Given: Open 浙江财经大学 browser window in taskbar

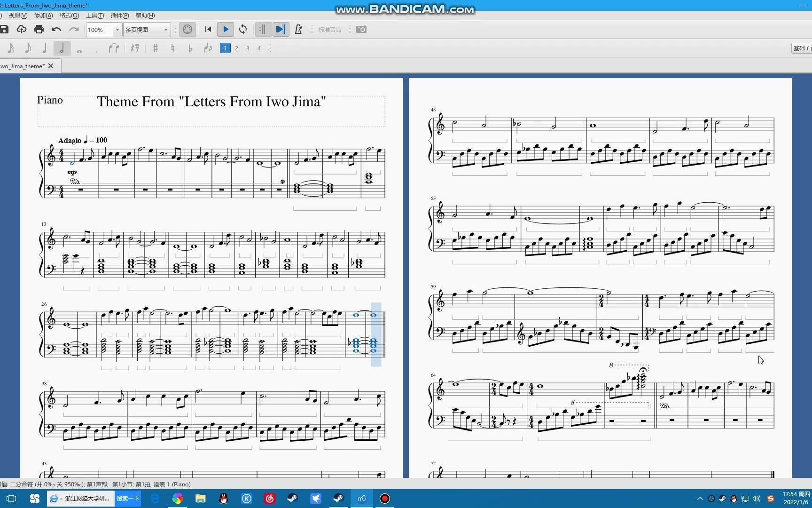Looking at the screenshot, I should pos(81,499).
